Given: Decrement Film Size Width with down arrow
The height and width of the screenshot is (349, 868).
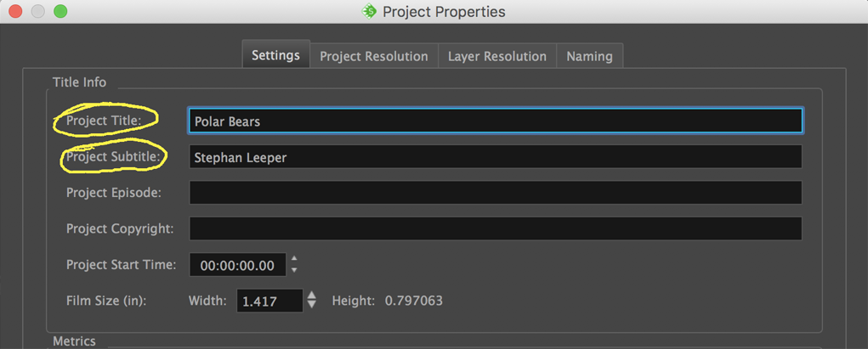Looking at the screenshot, I should tap(312, 306).
